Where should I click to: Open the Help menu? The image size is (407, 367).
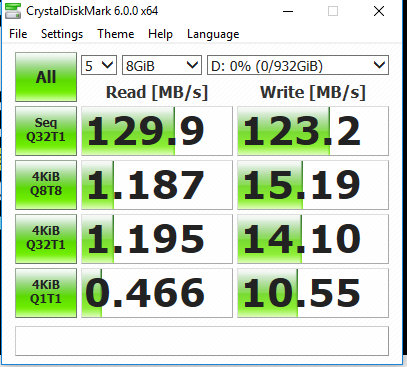[x=160, y=34]
